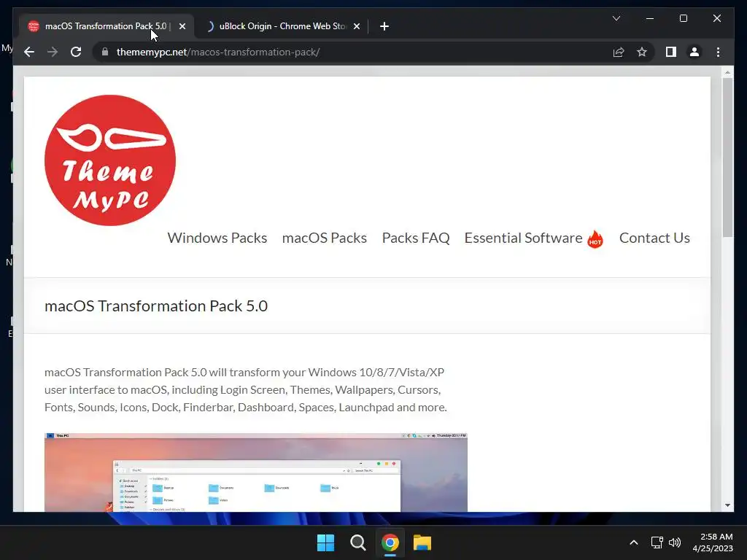The width and height of the screenshot is (747, 560).
Task: Click the ThemeMyPC logo
Action: tap(110, 160)
